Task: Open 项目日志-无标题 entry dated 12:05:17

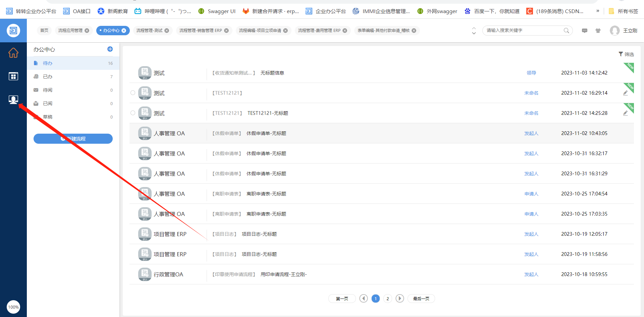Action: [x=259, y=234]
